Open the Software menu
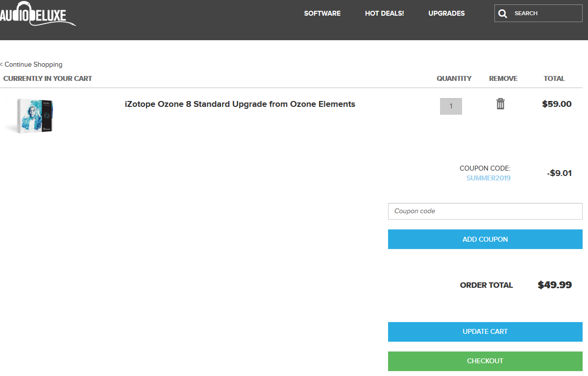588x376 pixels. pyautogui.click(x=322, y=13)
